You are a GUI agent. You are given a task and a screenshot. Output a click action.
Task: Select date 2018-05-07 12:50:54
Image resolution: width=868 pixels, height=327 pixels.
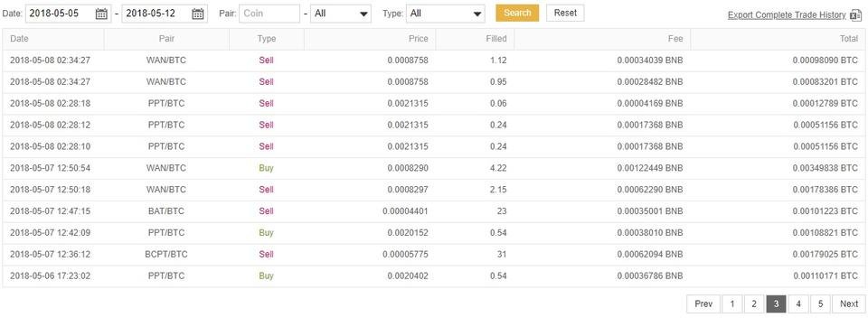[51, 168]
